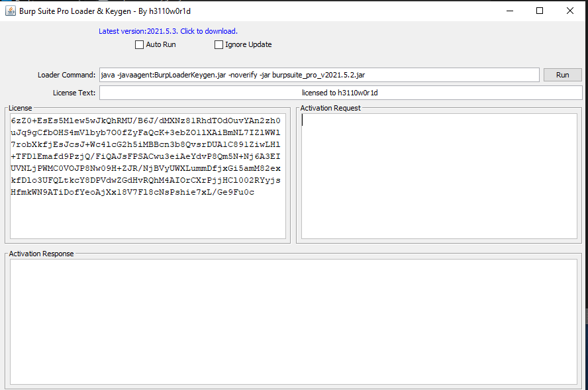This screenshot has width=588, height=390.
Task: Select the license string starting with '6zZ0'
Action: coord(40,121)
